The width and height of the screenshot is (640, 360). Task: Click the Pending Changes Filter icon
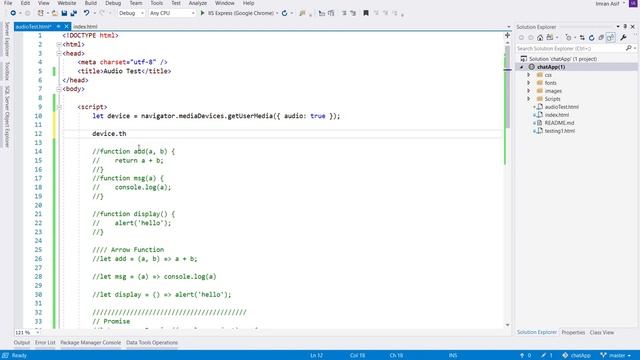(x=568, y=38)
